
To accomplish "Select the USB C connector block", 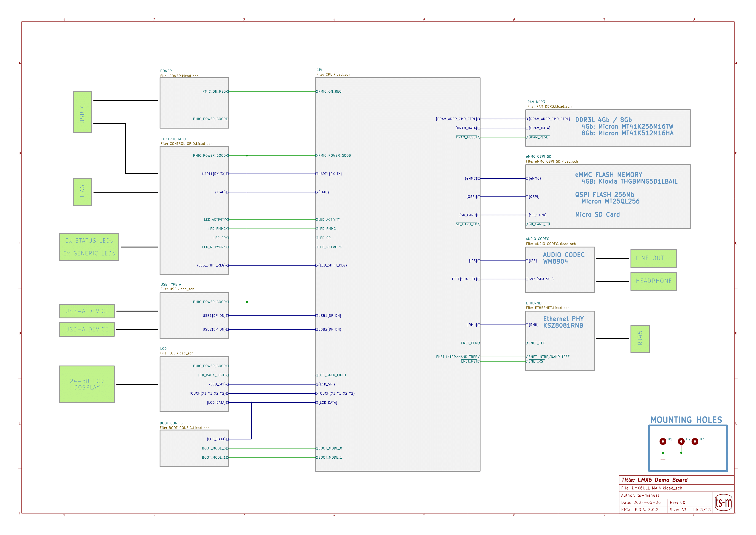I will (x=82, y=112).
